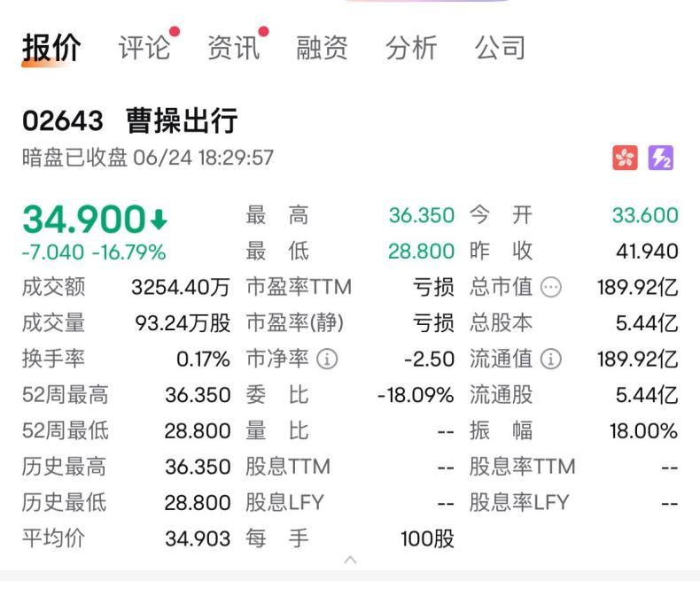
Task: Switch to the 评论 tab
Action: (x=144, y=48)
